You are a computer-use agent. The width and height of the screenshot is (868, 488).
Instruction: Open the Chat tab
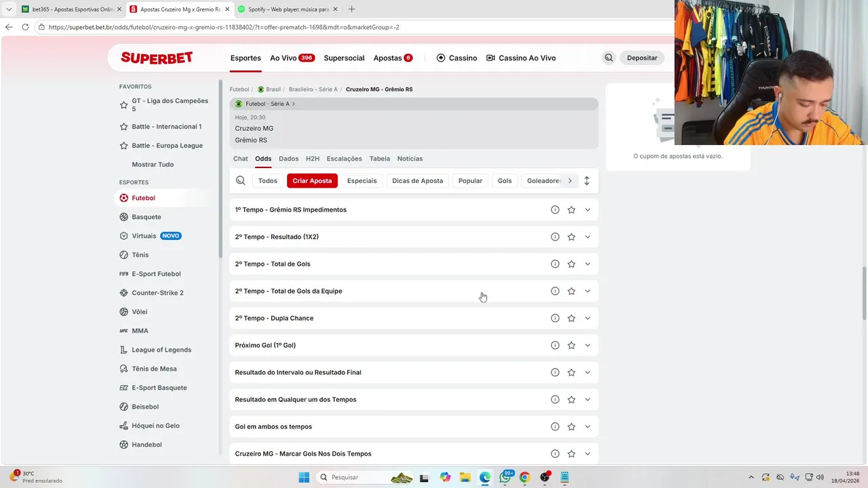pyautogui.click(x=241, y=159)
